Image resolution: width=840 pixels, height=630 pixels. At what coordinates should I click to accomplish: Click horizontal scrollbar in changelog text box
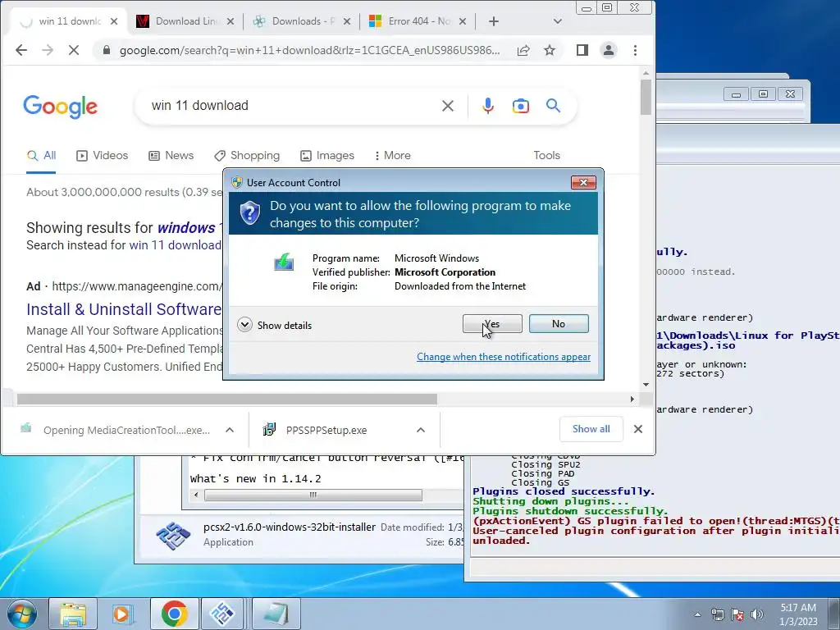click(313, 495)
